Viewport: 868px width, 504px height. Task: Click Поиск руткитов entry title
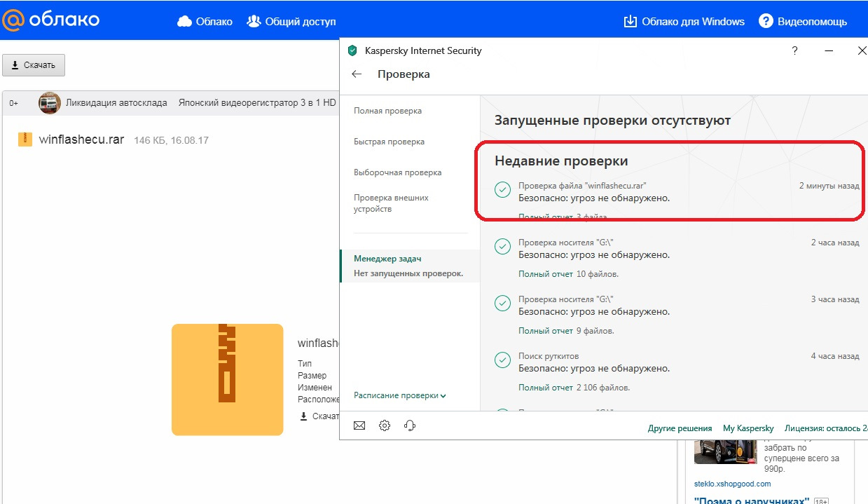click(x=549, y=356)
